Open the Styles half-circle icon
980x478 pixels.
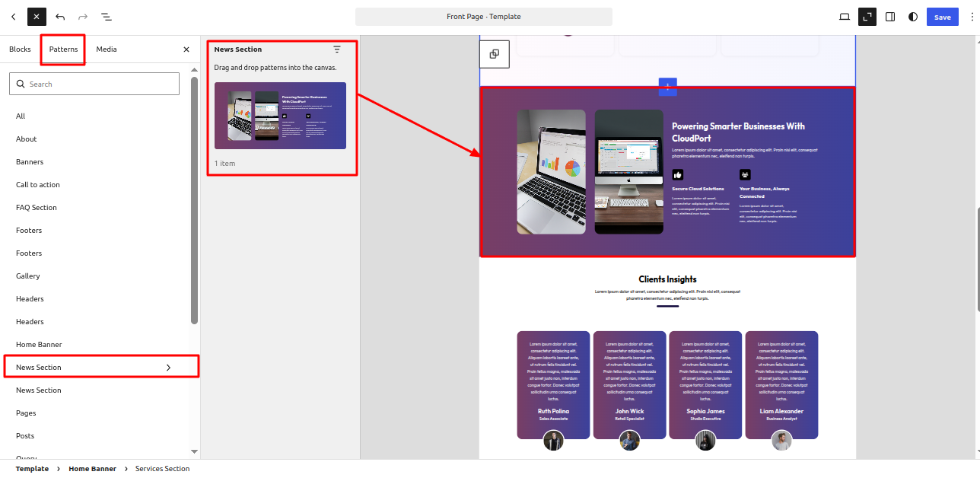pyautogui.click(x=913, y=17)
